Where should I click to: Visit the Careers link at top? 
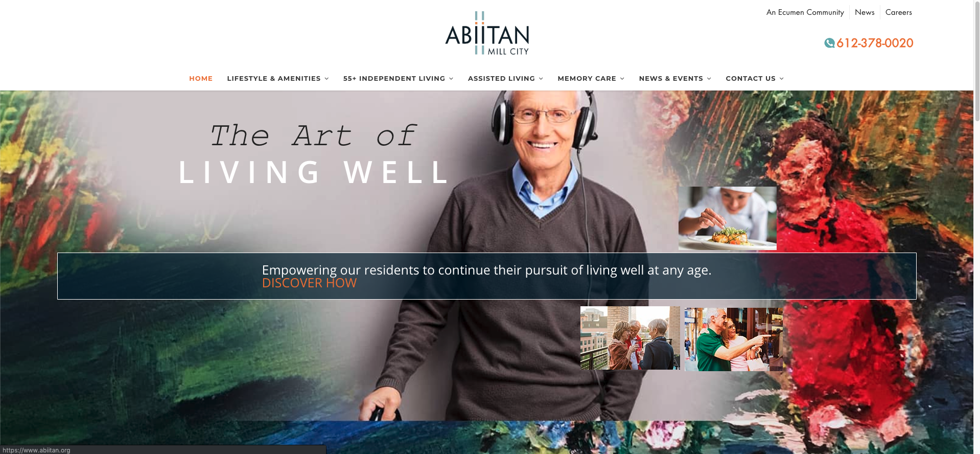click(898, 12)
